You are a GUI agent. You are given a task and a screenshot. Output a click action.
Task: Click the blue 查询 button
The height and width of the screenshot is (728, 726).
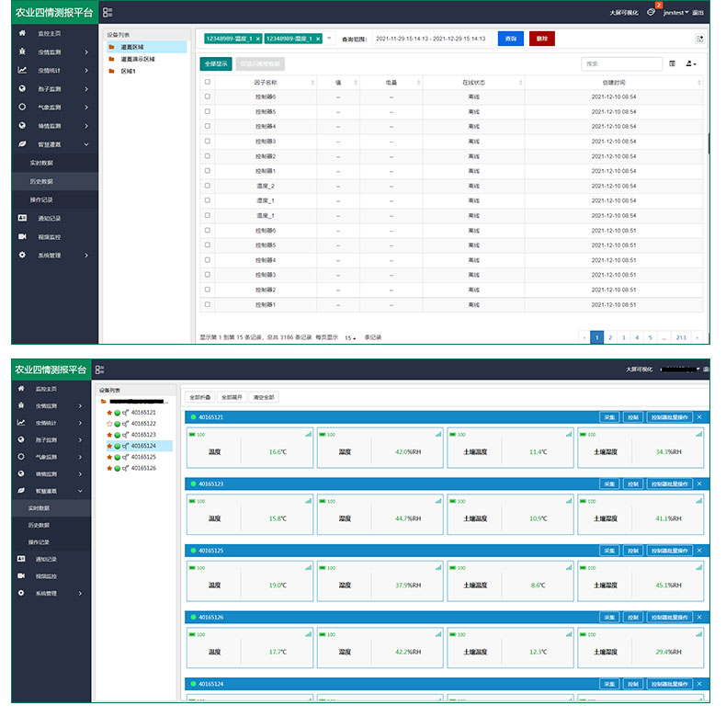[x=511, y=39]
